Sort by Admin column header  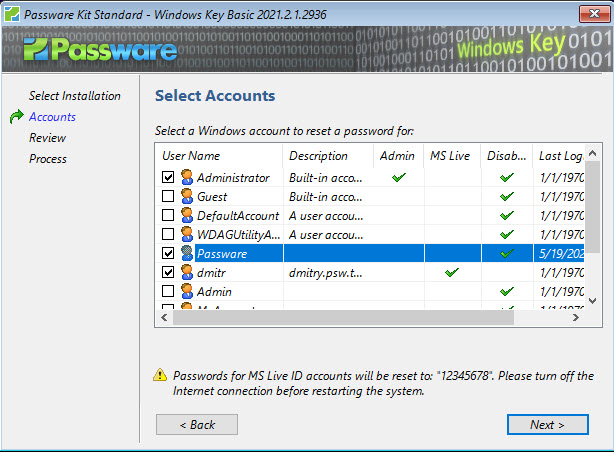click(399, 156)
